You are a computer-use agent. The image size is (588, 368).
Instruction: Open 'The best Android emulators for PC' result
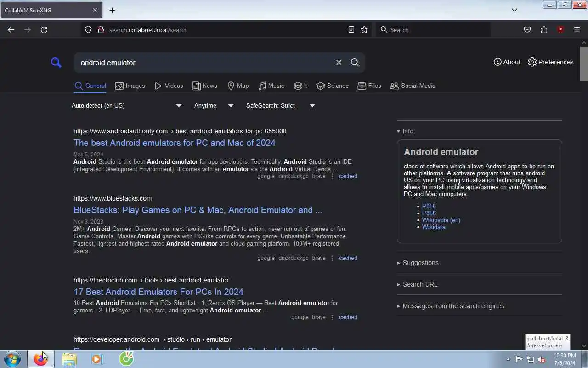tap(175, 143)
